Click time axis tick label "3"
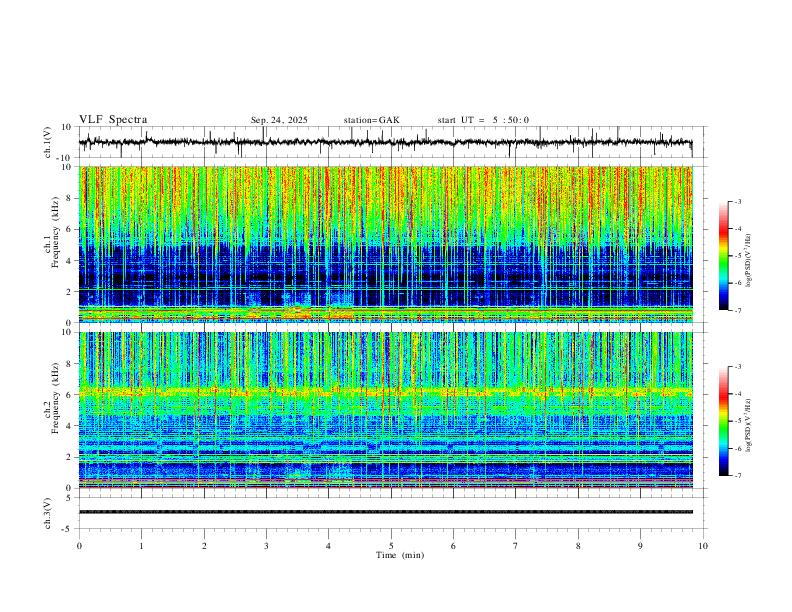Image resolution: width=792 pixels, height=612 pixels. tap(266, 546)
